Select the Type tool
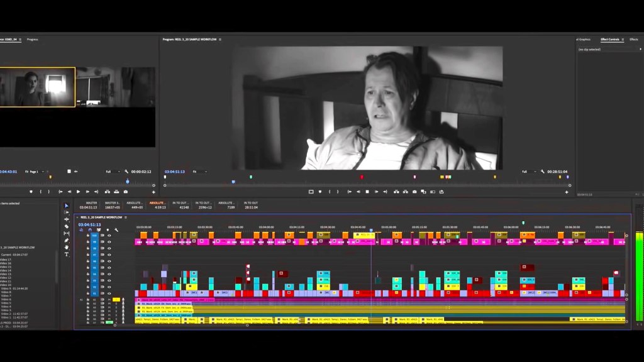 click(67, 255)
